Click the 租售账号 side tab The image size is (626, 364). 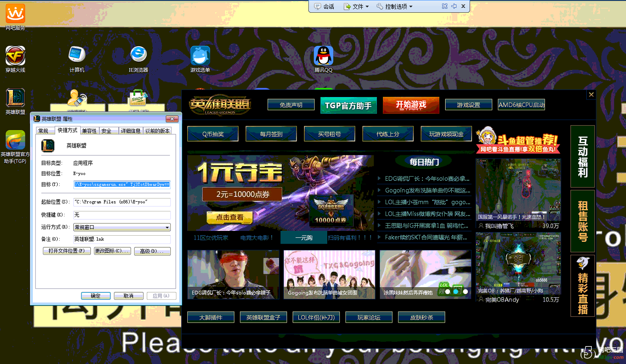pyautogui.click(x=583, y=221)
